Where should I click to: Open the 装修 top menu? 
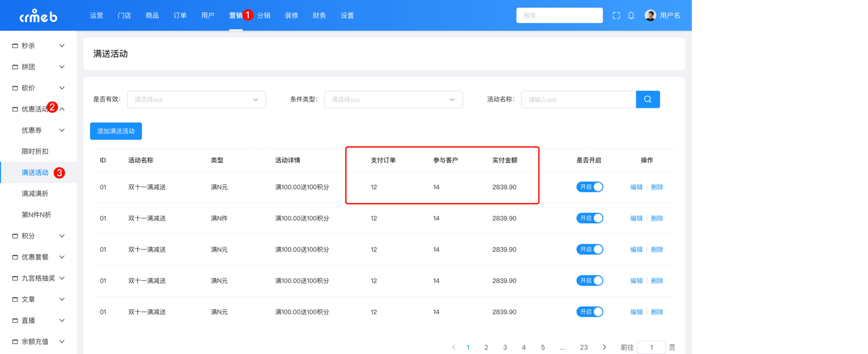(x=292, y=15)
